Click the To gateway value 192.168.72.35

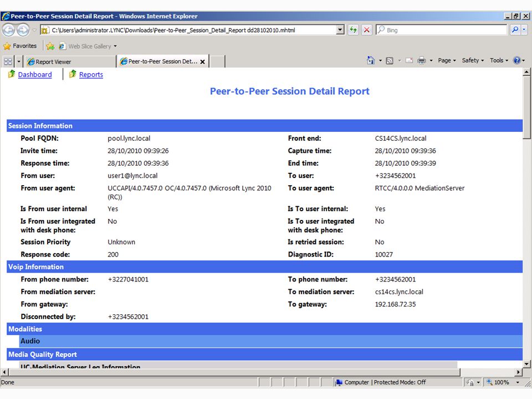[x=395, y=304]
